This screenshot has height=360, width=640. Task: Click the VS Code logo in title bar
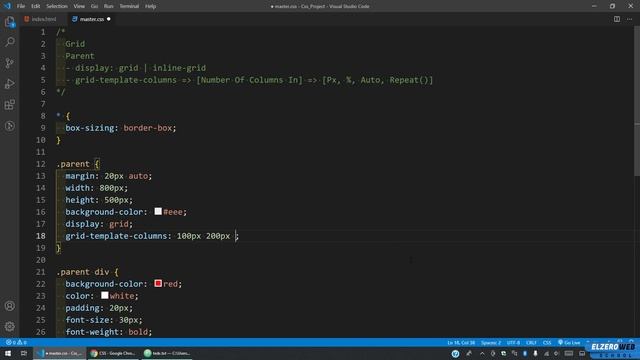point(7,6)
